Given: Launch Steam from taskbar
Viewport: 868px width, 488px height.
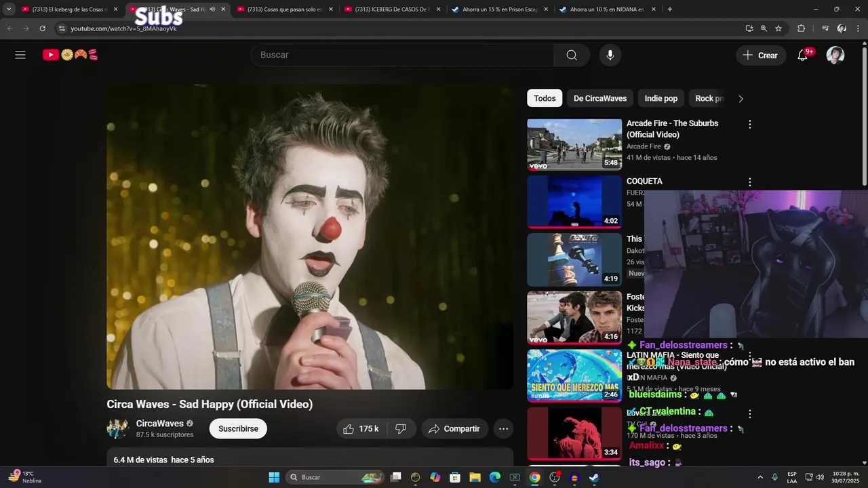Looking at the screenshot, I should (594, 477).
